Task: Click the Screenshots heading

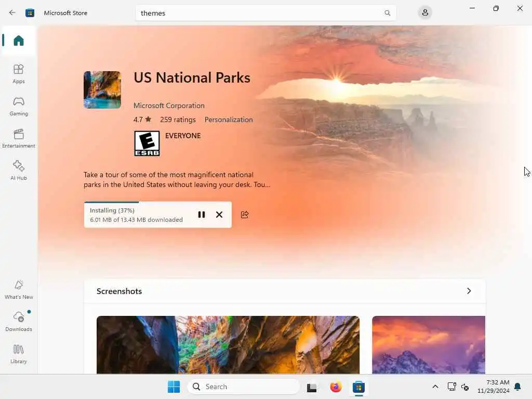Action: tap(119, 291)
